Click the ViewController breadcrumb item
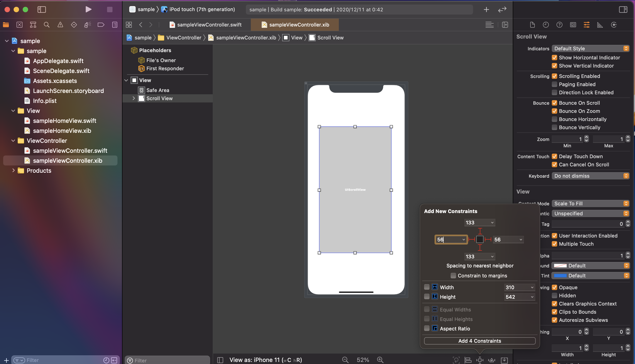The height and width of the screenshot is (364, 635). (180, 38)
